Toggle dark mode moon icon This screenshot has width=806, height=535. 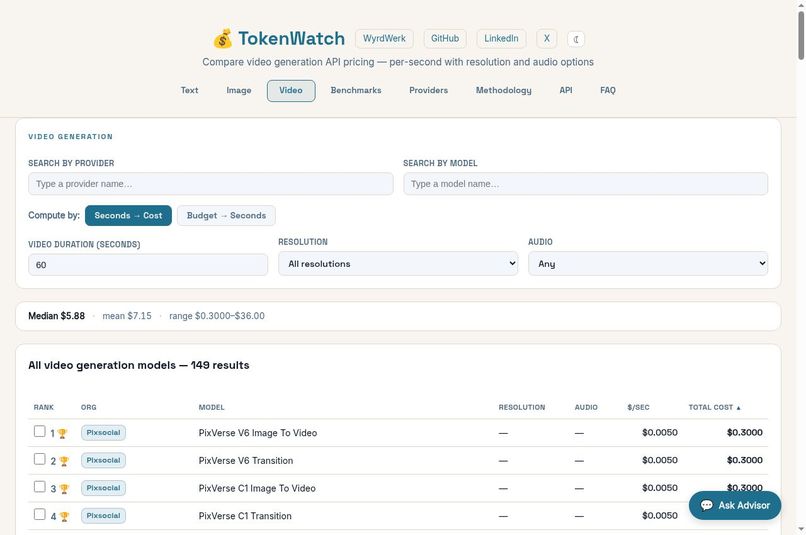tap(576, 39)
